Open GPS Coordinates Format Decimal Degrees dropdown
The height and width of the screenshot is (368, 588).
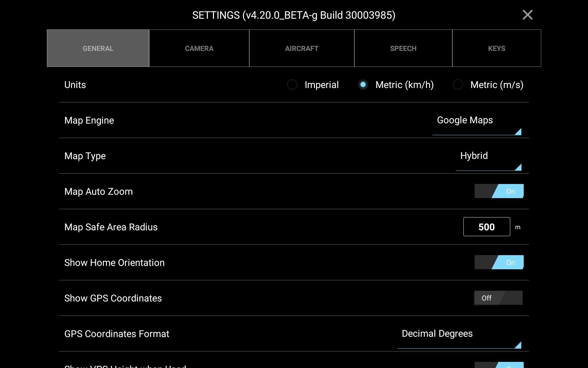point(437,334)
